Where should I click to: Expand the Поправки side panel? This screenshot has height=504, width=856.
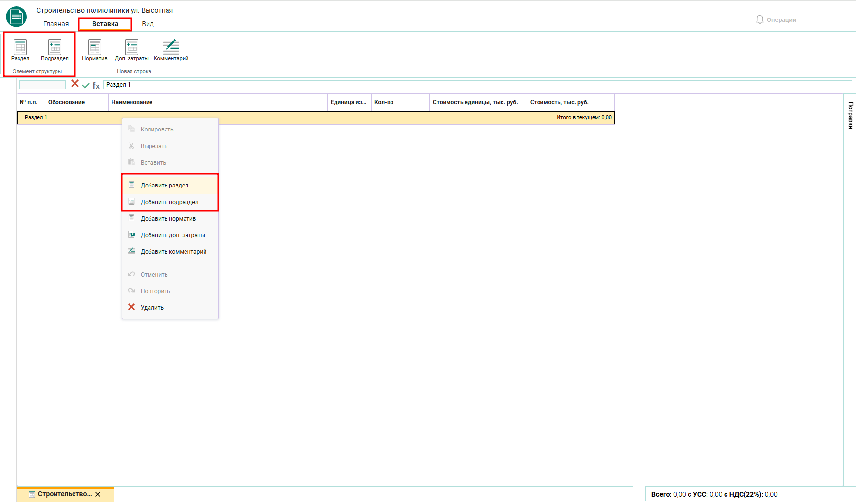(850, 115)
